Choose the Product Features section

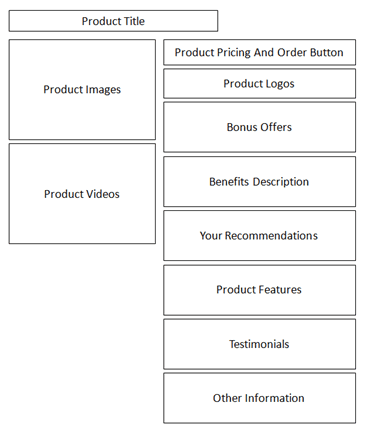coord(259,290)
